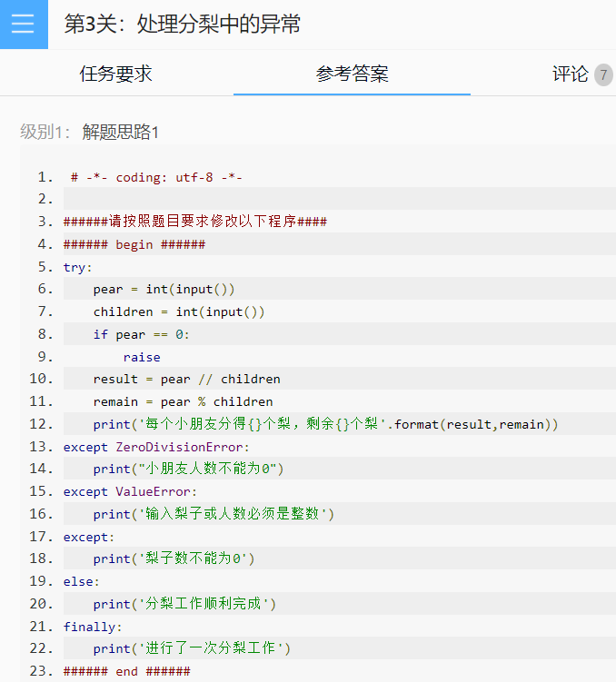616x682 pixels.
Task: Click the else: statement on line 19
Action: pyautogui.click(x=82, y=581)
